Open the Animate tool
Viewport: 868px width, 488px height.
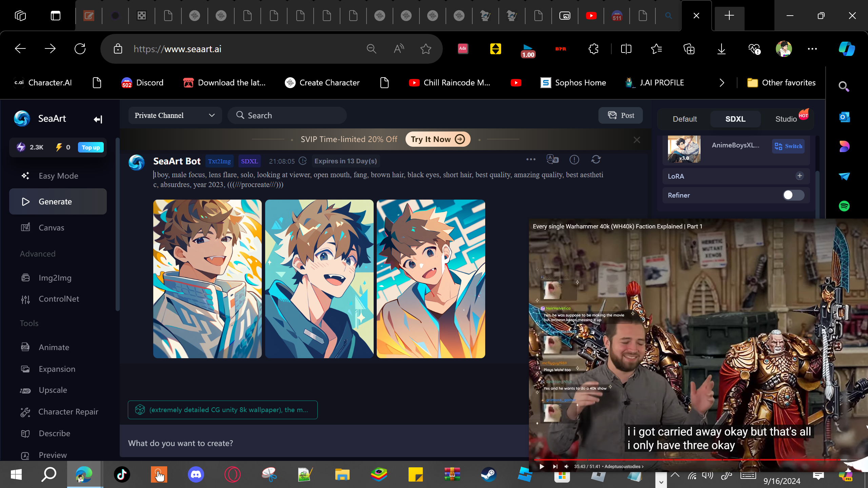pos(58,347)
